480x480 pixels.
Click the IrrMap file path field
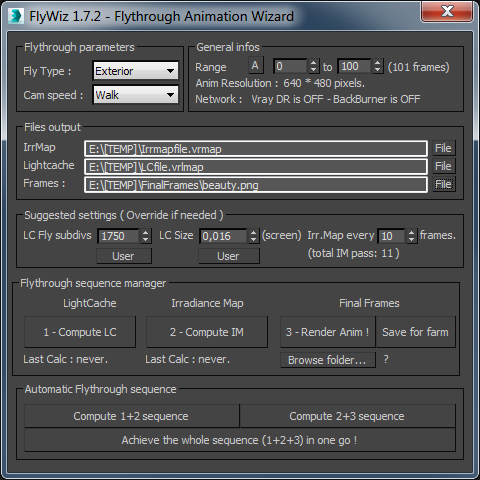pos(256,149)
